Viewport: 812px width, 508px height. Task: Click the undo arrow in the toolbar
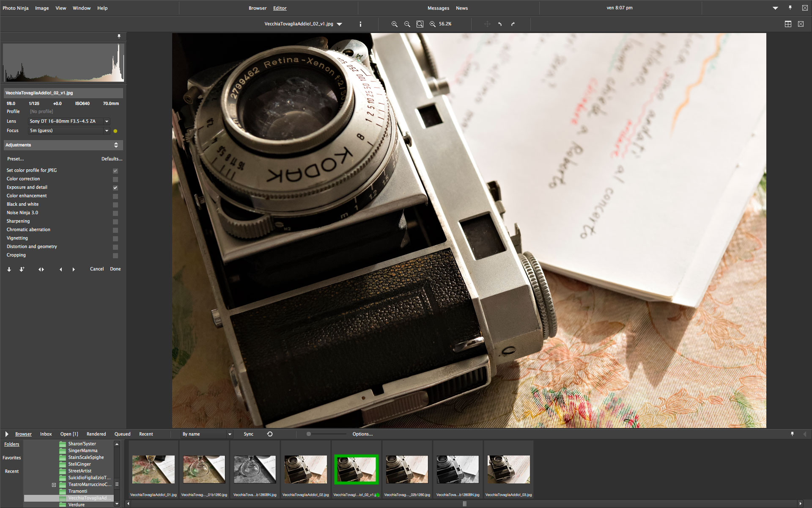coord(500,24)
